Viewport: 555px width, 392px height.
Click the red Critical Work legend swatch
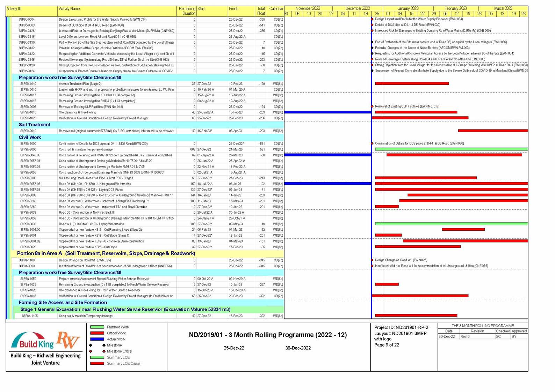tap(97, 333)
